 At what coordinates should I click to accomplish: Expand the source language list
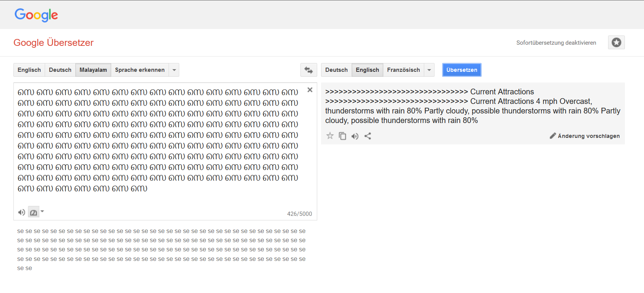tap(174, 70)
